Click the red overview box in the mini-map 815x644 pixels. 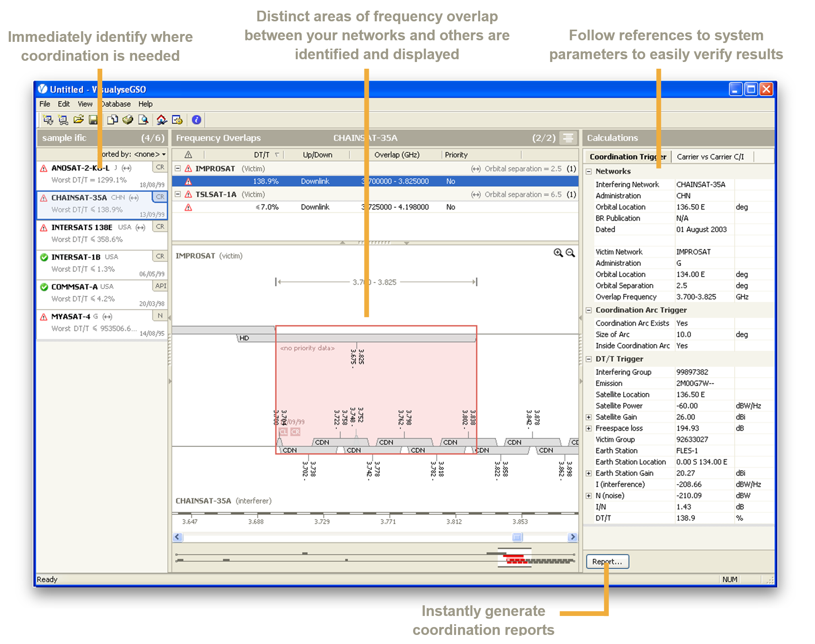[515, 558]
